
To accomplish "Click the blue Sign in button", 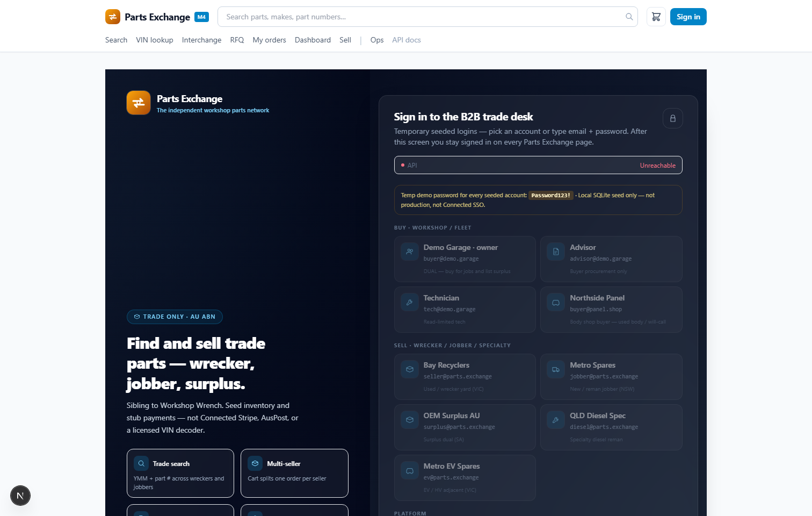I will [x=688, y=17].
